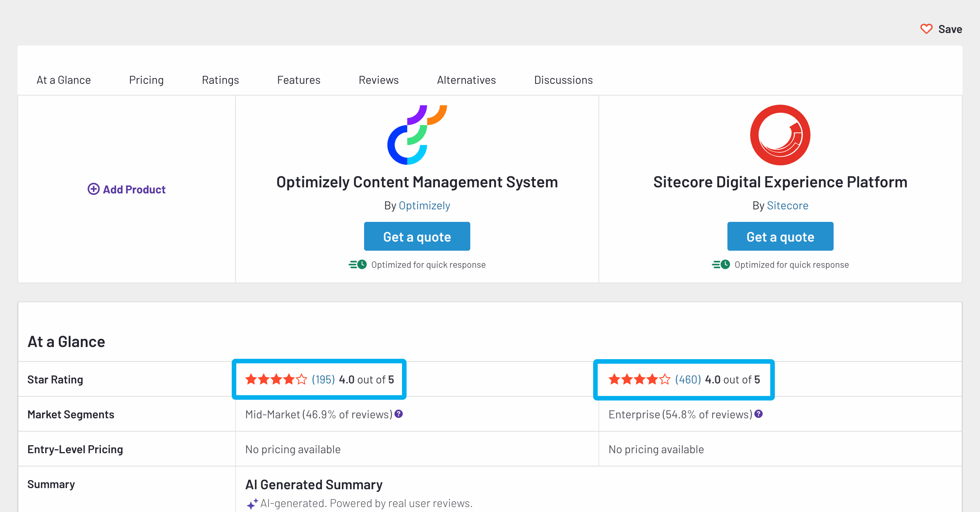Open the Reviews tab

pyautogui.click(x=378, y=80)
